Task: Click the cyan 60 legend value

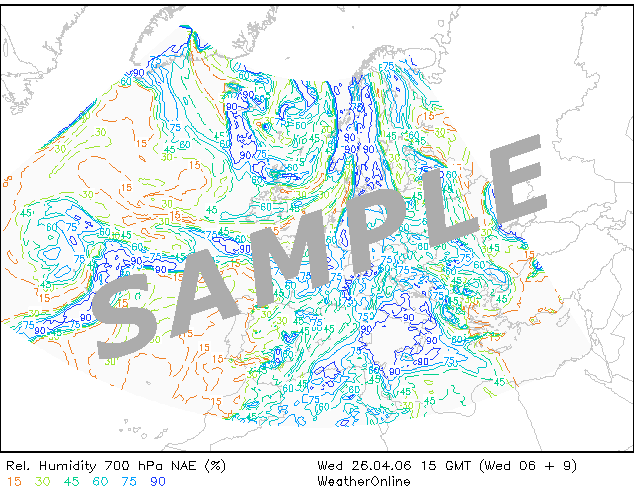Action: tap(100, 482)
